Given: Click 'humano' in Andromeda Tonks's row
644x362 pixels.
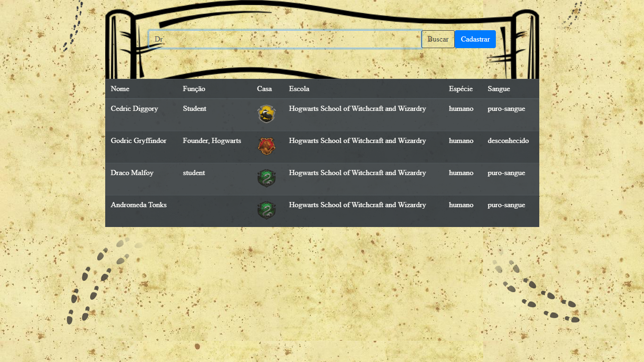Looking at the screenshot, I should (461, 205).
